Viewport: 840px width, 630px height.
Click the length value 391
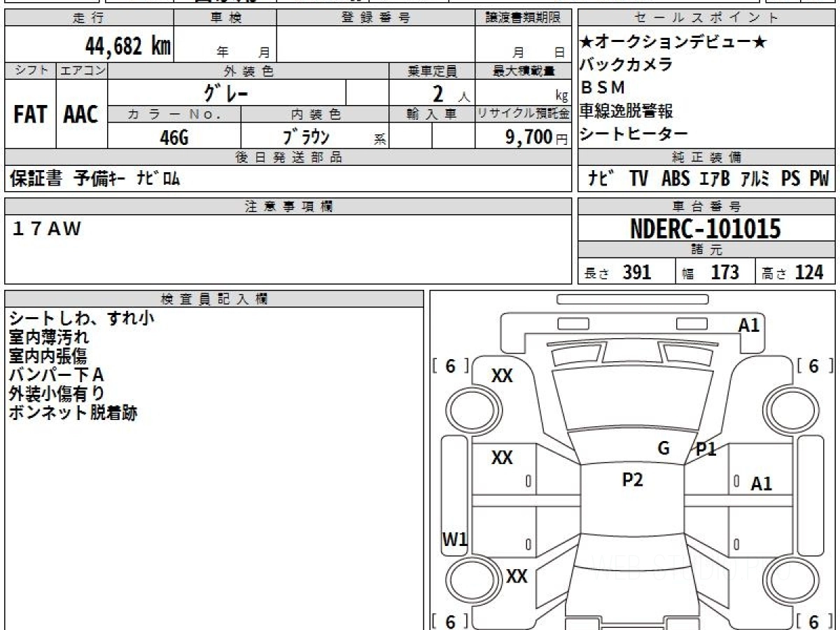637,272
